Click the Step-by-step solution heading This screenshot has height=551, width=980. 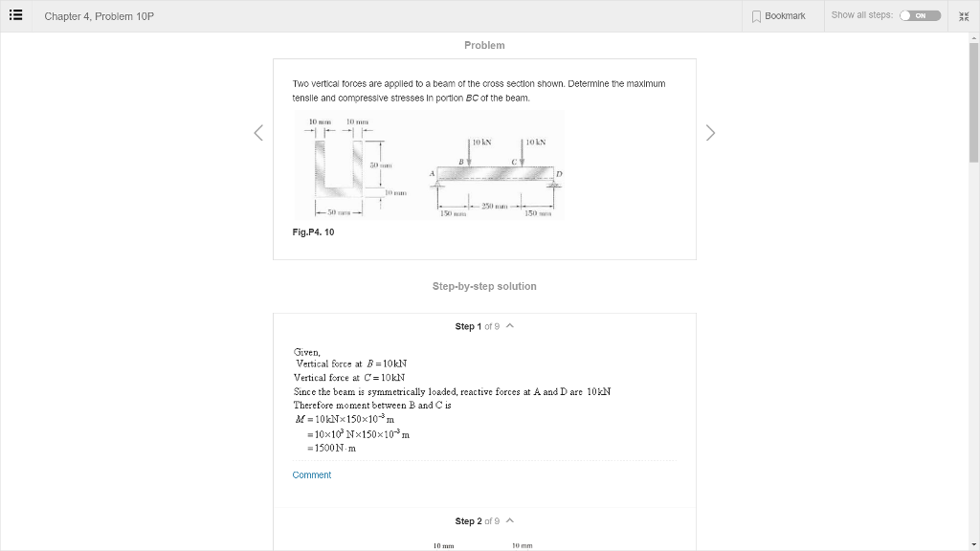click(x=484, y=286)
